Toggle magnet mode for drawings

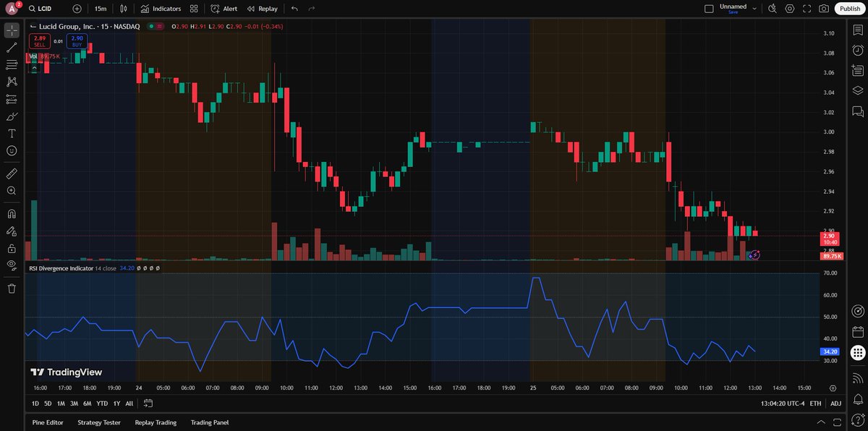[x=12, y=214]
